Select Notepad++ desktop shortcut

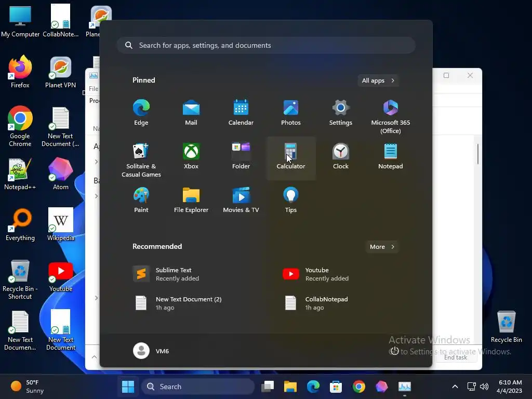point(20,174)
